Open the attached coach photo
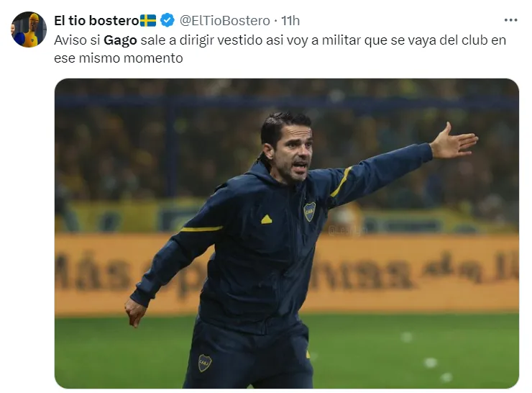 pyautogui.click(x=287, y=233)
